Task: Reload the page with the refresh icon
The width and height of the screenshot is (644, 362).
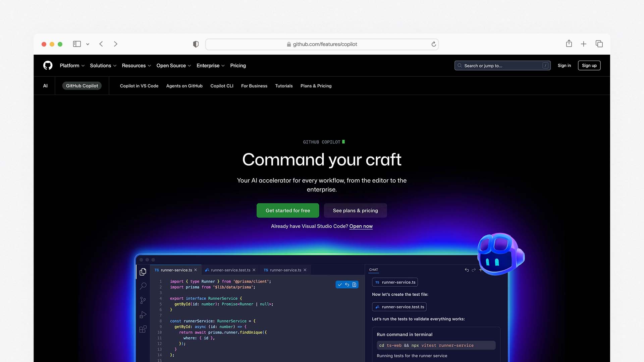Action: click(x=433, y=44)
